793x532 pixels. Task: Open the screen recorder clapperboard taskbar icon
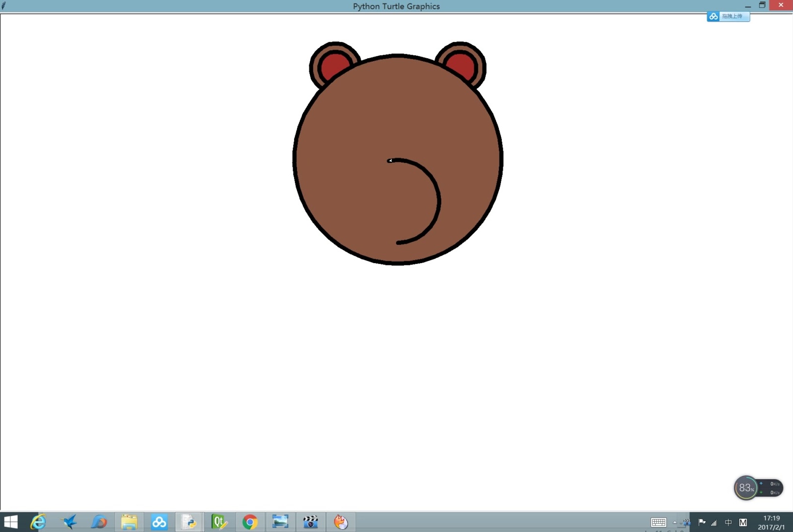pos(311,522)
